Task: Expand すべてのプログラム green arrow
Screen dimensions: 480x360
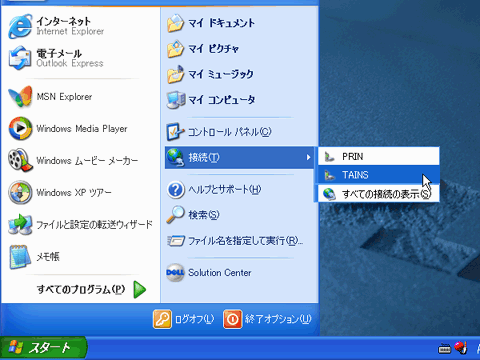Action: point(140,289)
